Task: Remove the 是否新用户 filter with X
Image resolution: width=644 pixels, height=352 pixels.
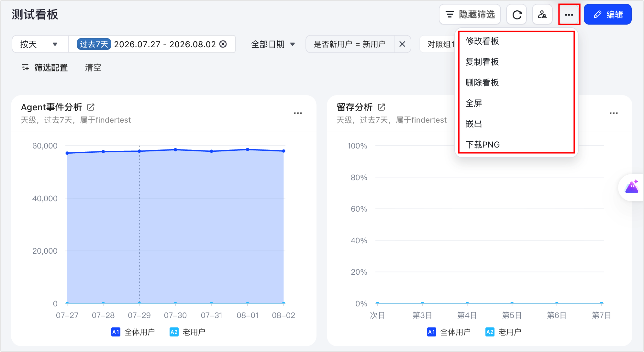Action: coord(402,44)
